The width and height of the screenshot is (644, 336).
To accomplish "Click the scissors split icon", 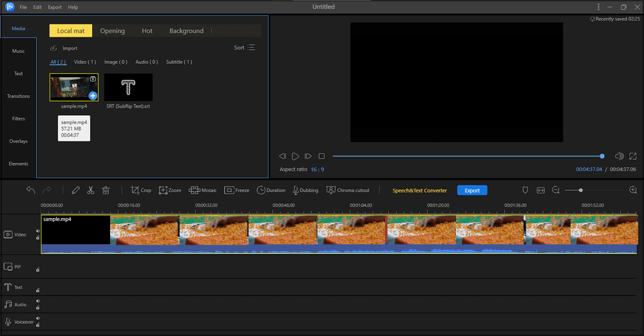I will pos(91,191).
